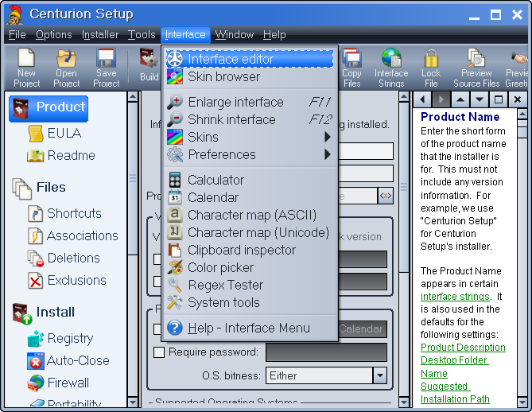Select Auto-Close in the sidebar

(x=68, y=361)
